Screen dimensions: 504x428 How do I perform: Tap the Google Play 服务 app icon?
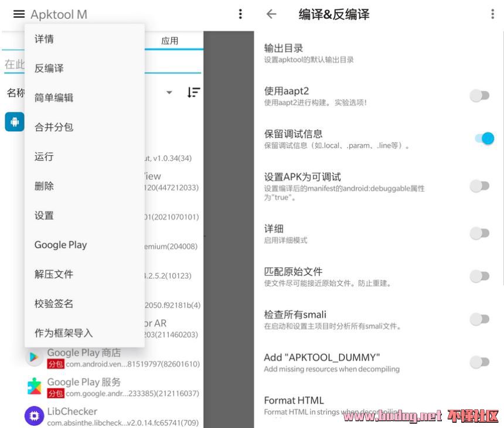(34, 386)
